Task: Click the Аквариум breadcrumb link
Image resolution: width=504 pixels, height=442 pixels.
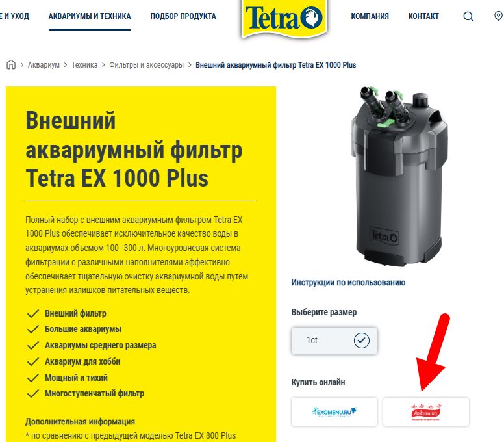Action: (44, 65)
